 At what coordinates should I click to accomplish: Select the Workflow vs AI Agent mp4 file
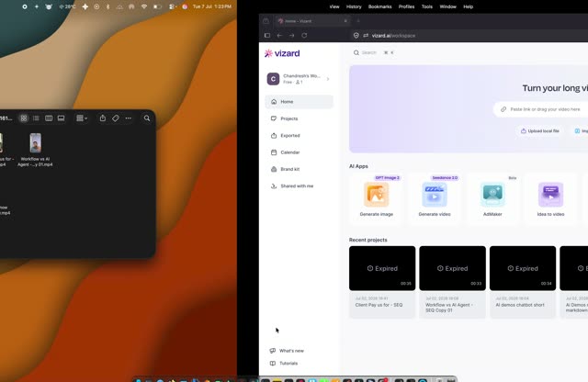(x=35, y=150)
